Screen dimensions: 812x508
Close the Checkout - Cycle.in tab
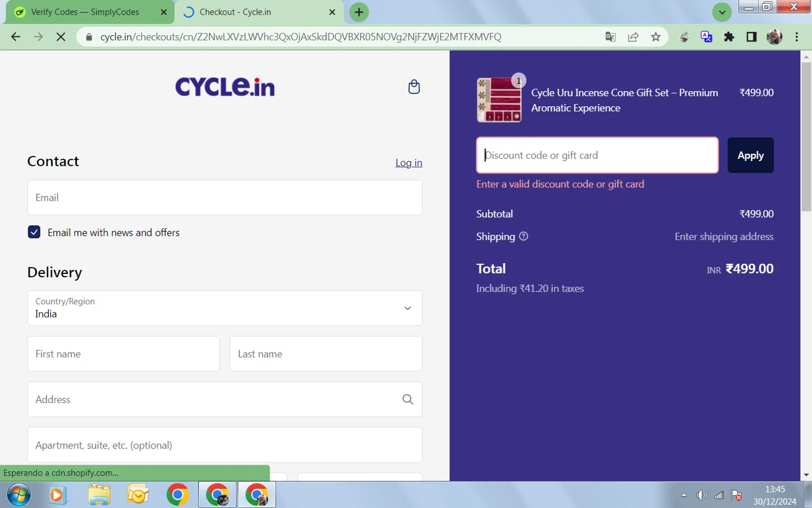click(x=332, y=12)
